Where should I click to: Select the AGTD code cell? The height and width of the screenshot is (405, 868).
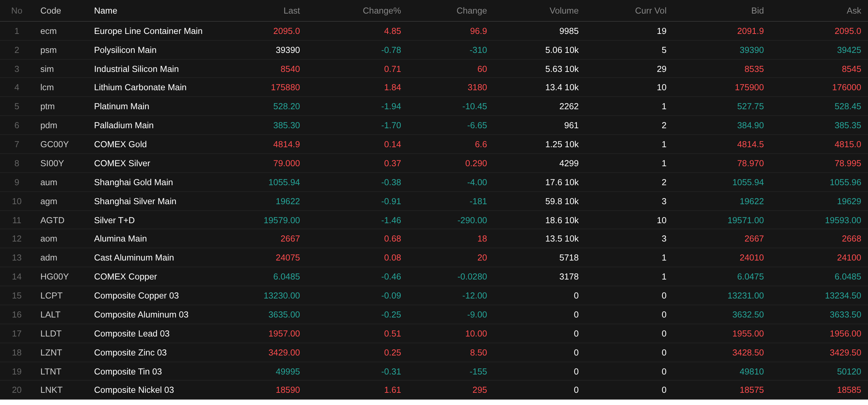[x=52, y=220]
